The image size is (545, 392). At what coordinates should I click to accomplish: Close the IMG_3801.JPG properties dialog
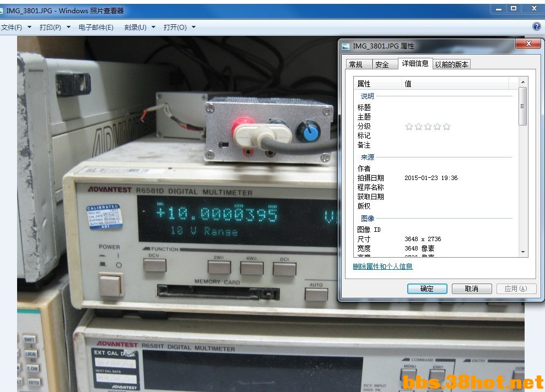pyautogui.click(x=528, y=43)
